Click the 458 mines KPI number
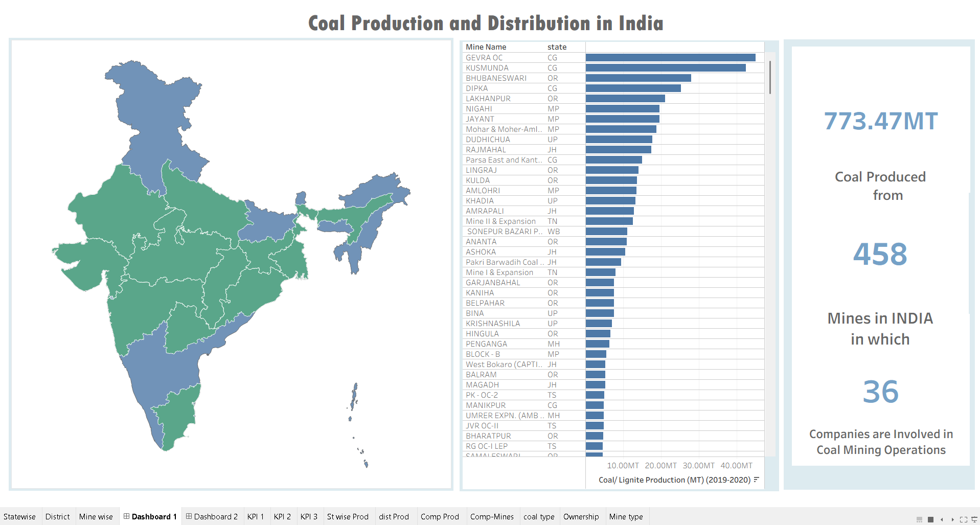This screenshot has width=980, height=525. (x=880, y=254)
